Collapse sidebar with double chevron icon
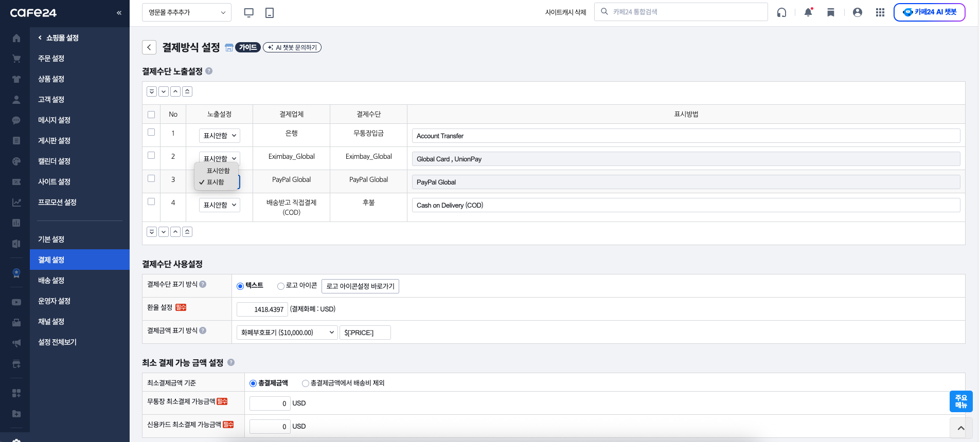The image size is (980, 442). [119, 12]
